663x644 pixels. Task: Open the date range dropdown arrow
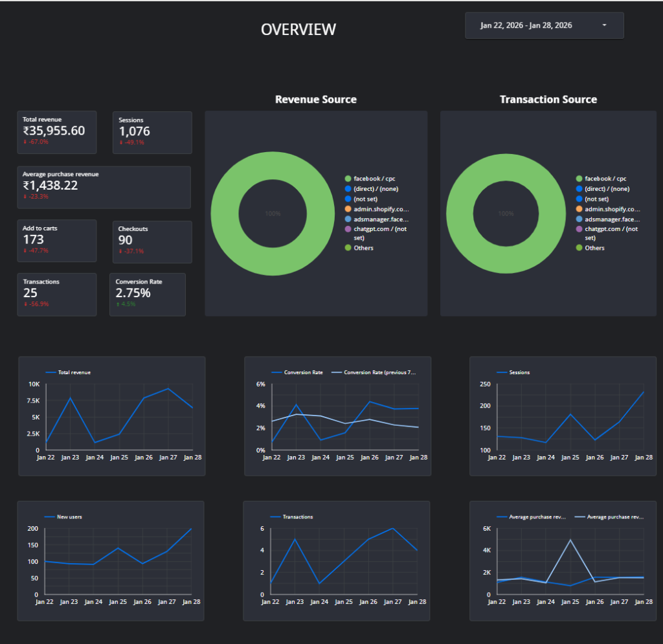[604, 26]
